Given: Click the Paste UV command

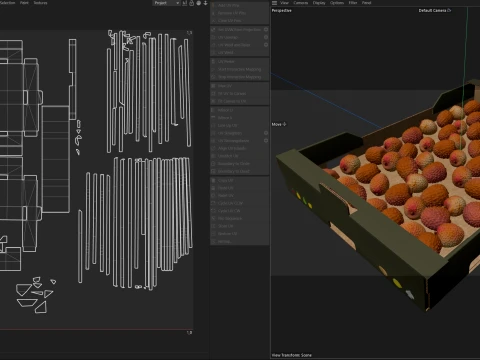Looking at the screenshot, I should [x=240, y=188].
